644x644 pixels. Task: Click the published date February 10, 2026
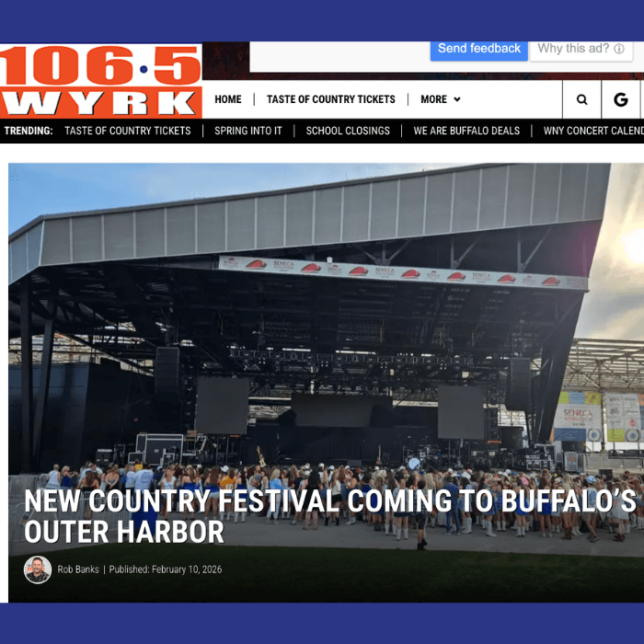coord(187,569)
